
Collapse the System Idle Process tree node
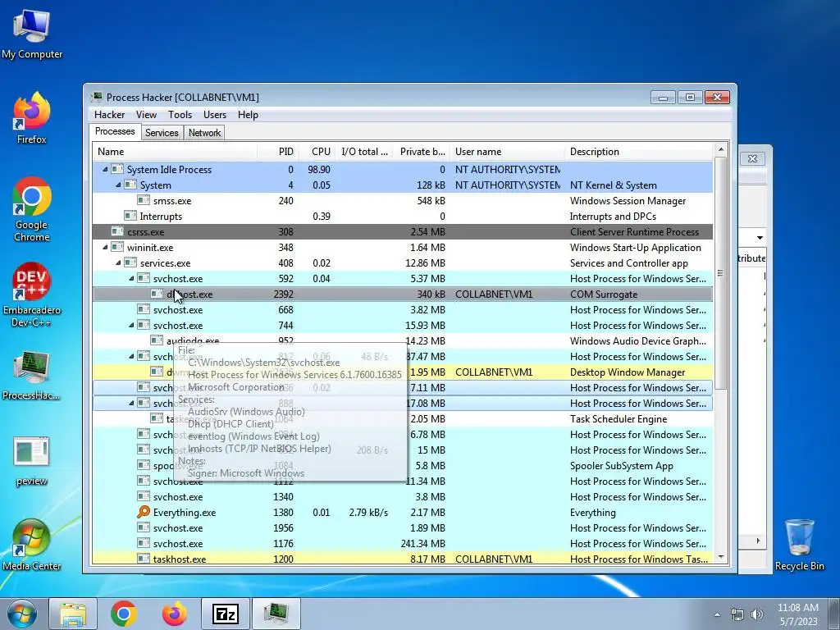(x=105, y=169)
